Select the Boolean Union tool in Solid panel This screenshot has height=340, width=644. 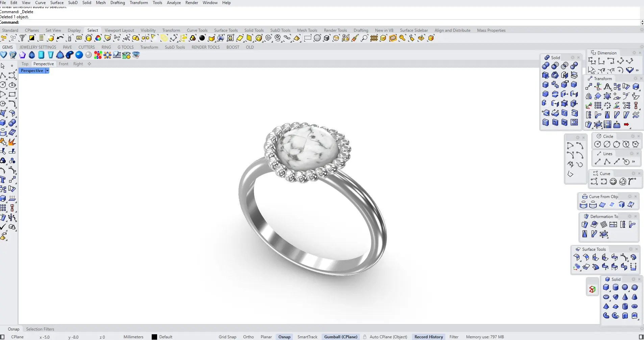click(545, 66)
